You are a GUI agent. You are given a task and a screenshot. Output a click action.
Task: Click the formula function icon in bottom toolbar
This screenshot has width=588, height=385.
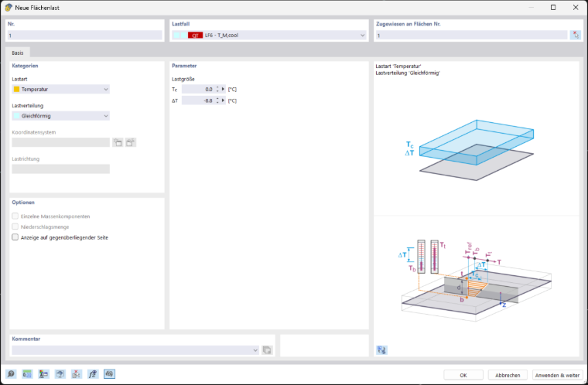point(93,373)
